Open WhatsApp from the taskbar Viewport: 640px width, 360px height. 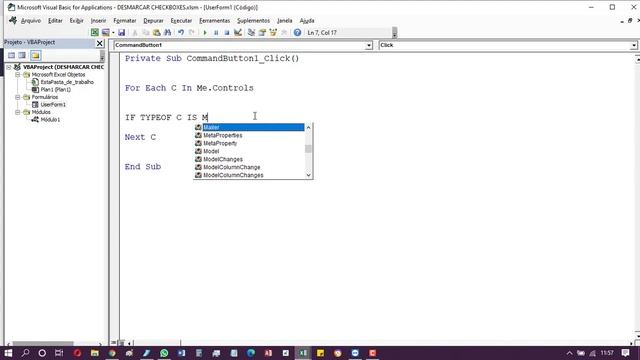click(164, 353)
